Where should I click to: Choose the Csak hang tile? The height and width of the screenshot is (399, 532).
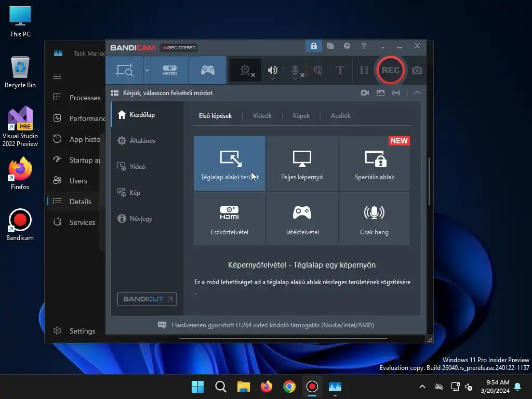coord(374,218)
